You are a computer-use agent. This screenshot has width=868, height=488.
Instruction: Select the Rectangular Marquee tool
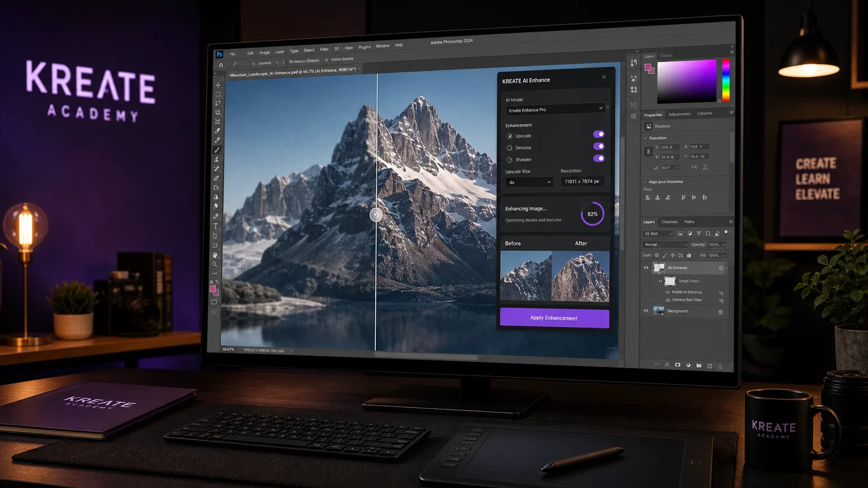pos(218,94)
